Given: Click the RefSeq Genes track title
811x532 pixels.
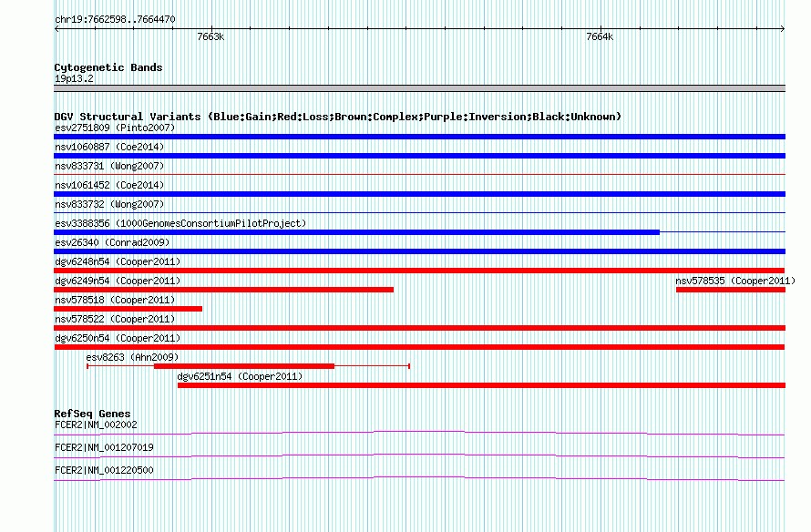Looking at the screenshot, I should point(92,414).
